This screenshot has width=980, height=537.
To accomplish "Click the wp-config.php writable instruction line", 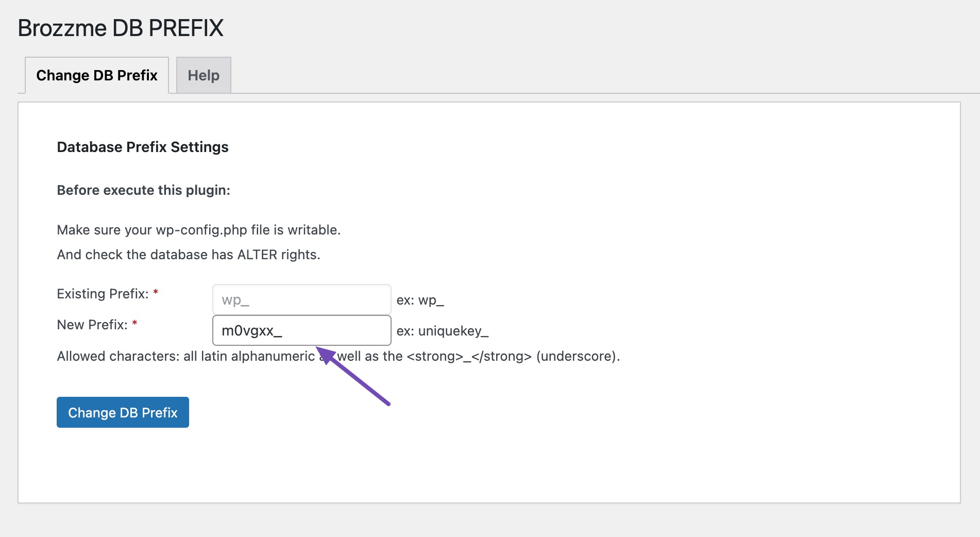I will click(x=198, y=230).
